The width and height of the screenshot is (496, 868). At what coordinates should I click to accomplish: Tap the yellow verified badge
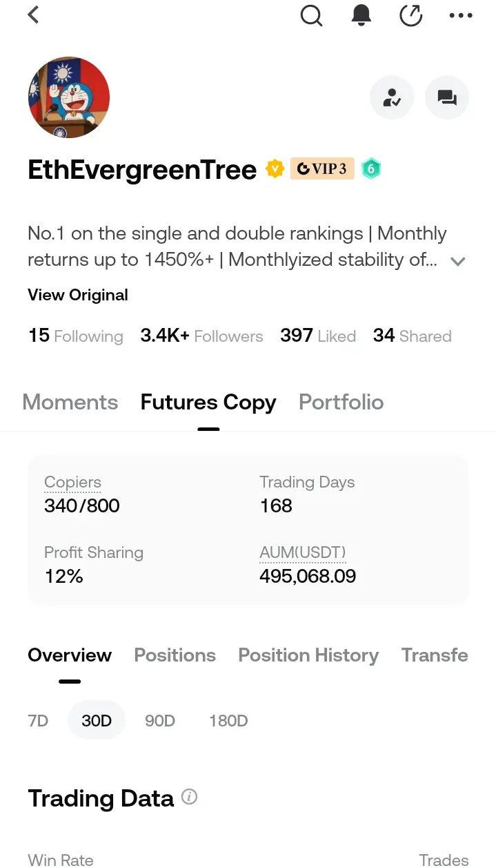(x=275, y=168)
